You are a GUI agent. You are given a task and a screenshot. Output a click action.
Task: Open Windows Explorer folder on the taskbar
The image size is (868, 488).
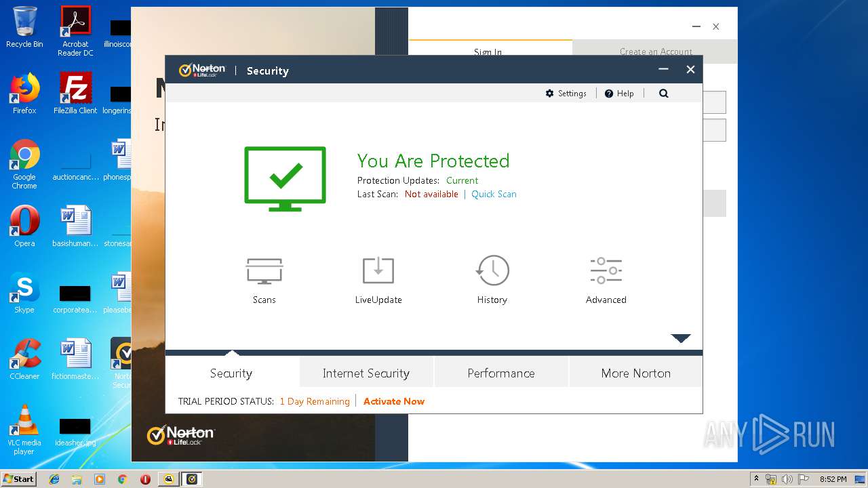coord(77,479)
